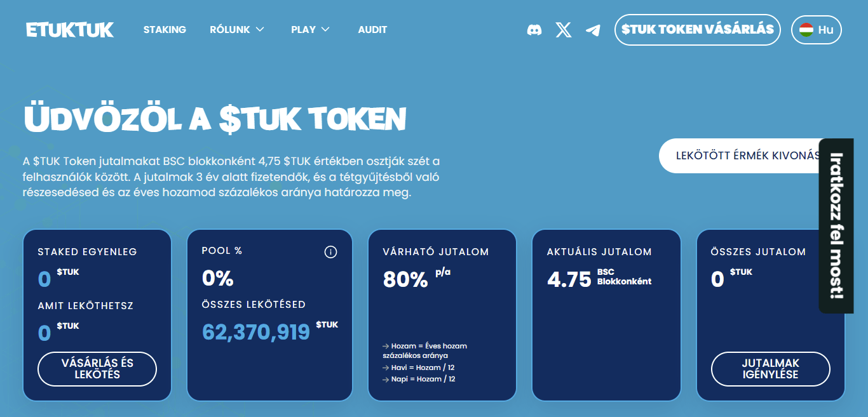Click the Hungarian flag icon
868x417 pixels.
pyautogui.click(x=806, y=30)
